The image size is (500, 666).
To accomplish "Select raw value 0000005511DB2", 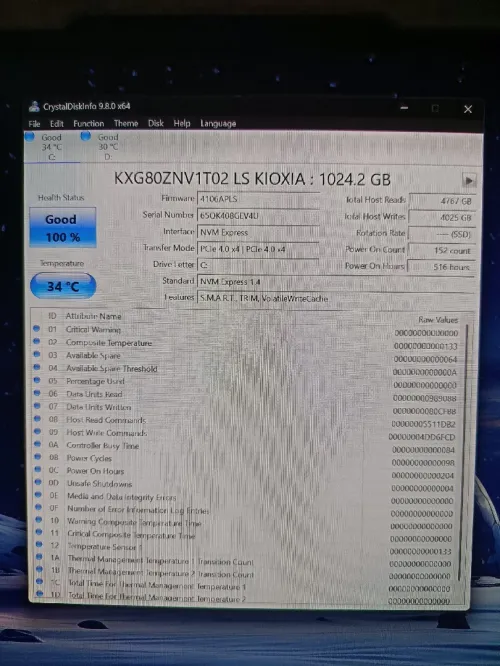I will point(423,424).
